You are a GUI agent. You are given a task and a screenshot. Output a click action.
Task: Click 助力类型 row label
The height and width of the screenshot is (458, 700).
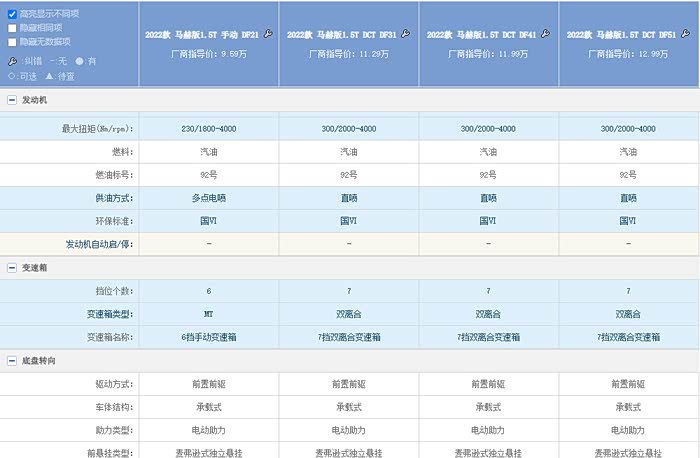click(x=114, y=430)
